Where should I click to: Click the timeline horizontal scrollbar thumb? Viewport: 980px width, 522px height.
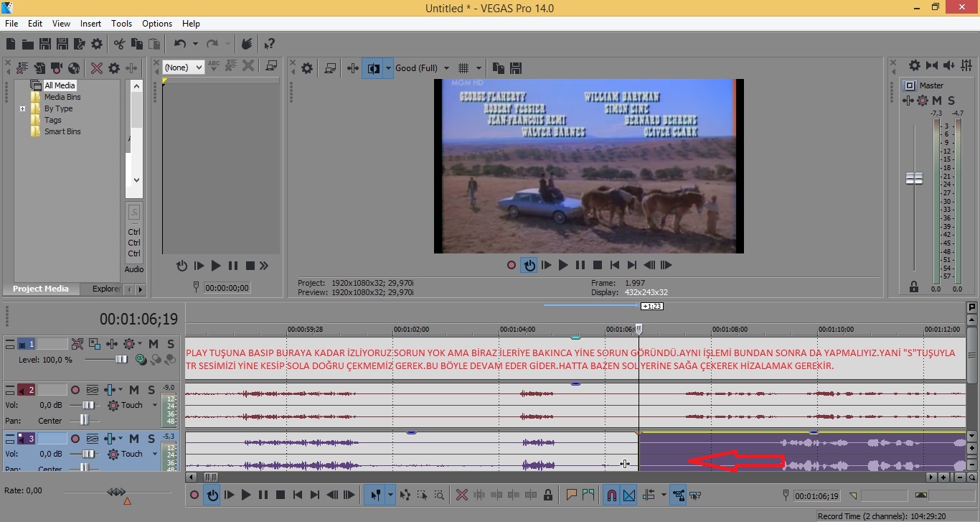click(211, 477)
